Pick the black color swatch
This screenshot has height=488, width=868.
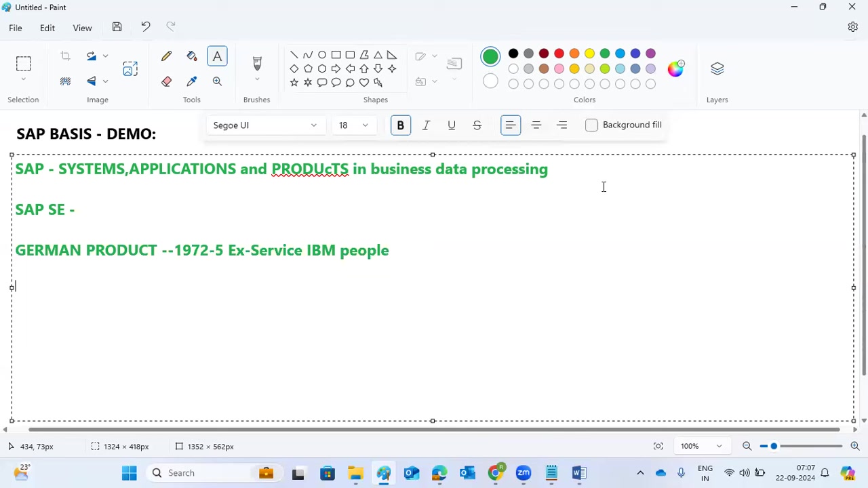pos(513,54)
